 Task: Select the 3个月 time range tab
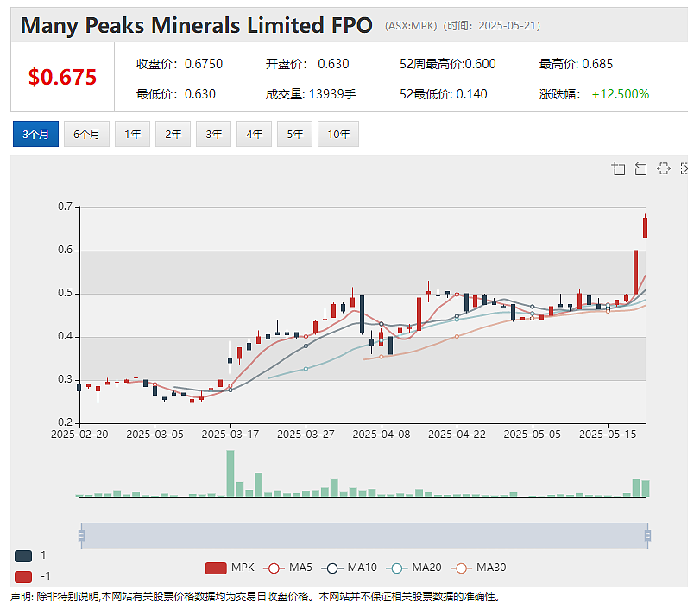click(x=35, y=134)
